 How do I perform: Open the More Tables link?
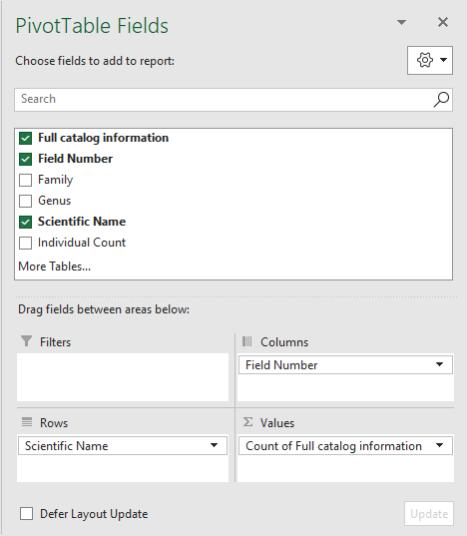click(54, 266)
